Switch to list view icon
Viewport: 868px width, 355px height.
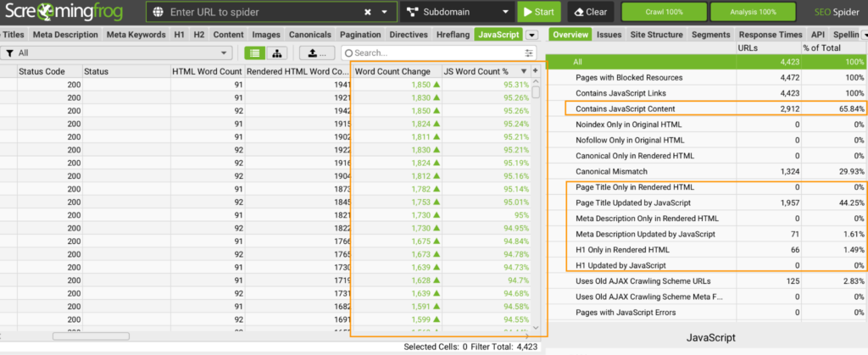[x=255, y=53]
